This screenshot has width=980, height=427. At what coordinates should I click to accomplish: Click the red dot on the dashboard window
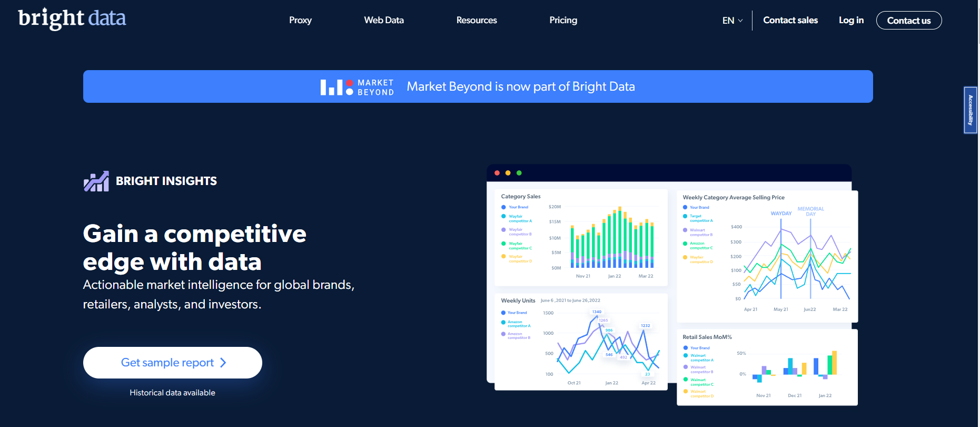click(497, 173)
